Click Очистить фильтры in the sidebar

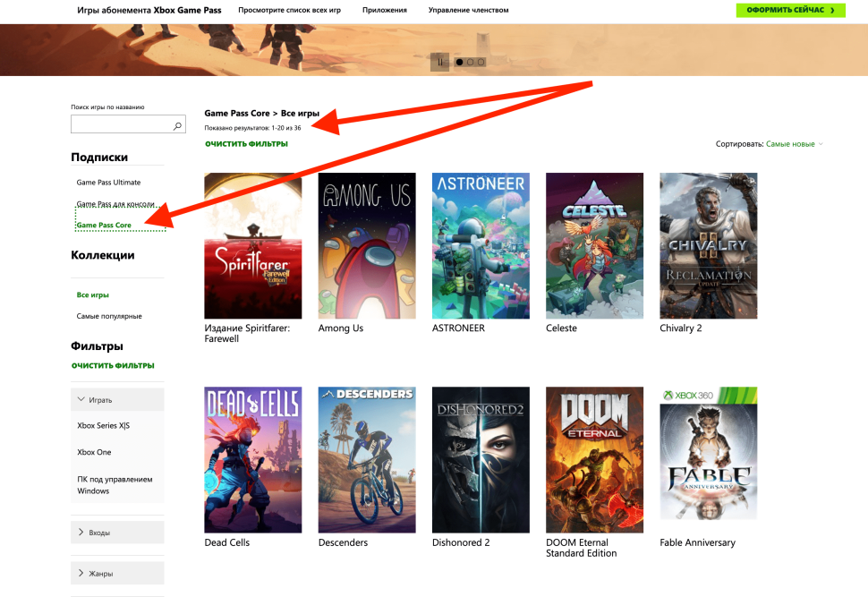click(x=113, y=365)
